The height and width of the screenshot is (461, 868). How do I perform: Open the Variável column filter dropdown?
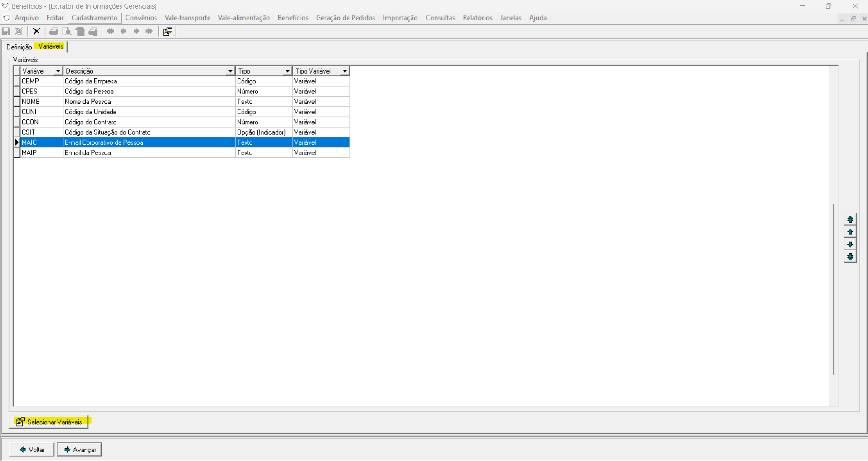pos(58,71)
